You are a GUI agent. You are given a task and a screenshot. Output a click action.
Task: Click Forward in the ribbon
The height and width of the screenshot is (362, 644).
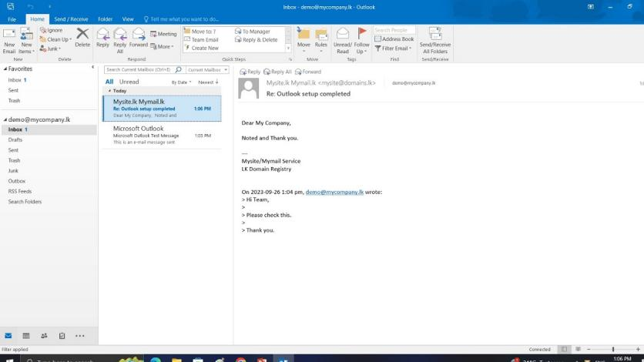pos(139,38)
